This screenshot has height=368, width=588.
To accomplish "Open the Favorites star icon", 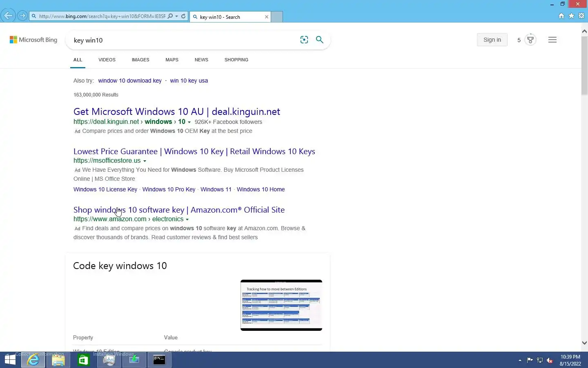I will point(572,16).
